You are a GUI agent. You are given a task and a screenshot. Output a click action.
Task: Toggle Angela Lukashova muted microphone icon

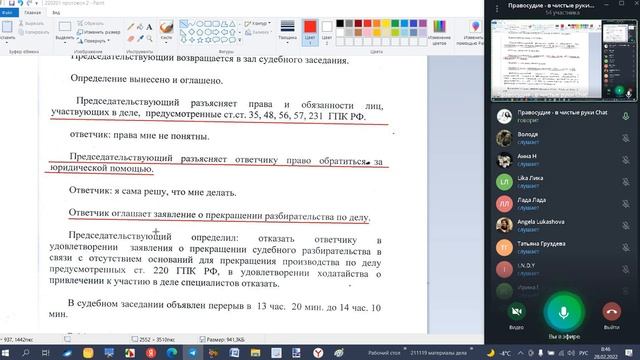625,226
